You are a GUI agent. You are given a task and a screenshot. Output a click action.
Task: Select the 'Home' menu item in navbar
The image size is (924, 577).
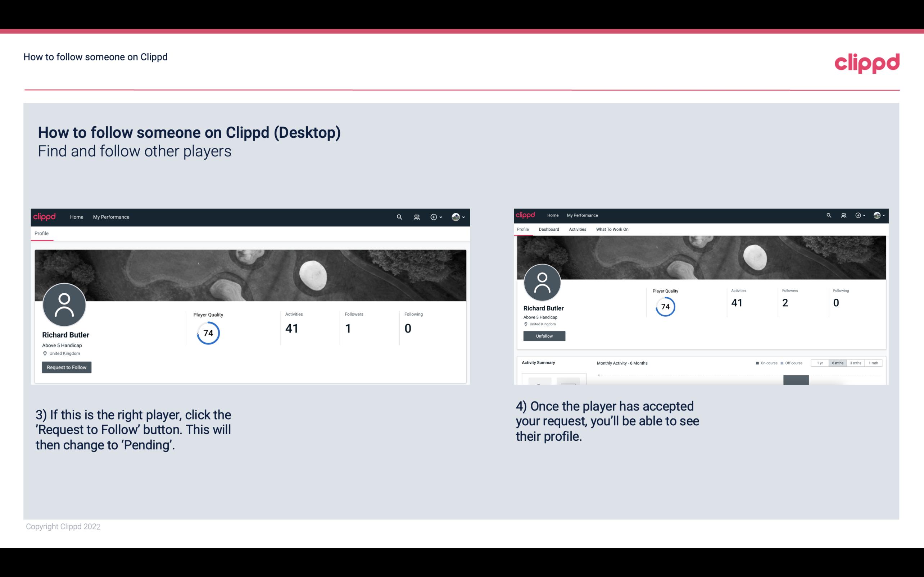pos(77,217)
